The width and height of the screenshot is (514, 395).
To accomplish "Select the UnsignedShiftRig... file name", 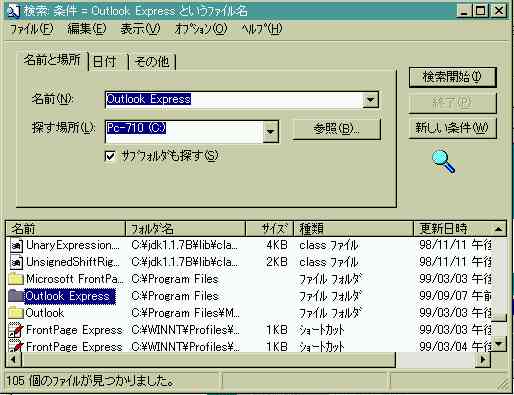I will (x=73, y=262).
